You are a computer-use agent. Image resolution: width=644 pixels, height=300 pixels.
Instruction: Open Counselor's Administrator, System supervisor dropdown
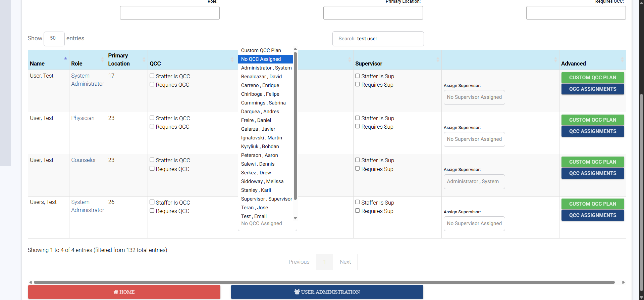click(x=474, y=182)
